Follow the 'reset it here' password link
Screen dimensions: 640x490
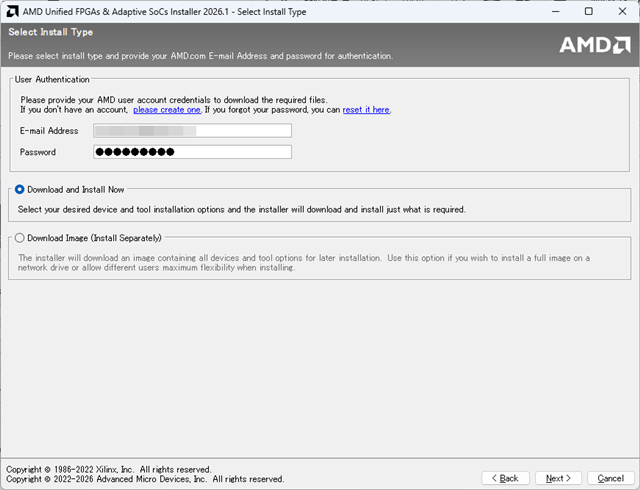366,110
